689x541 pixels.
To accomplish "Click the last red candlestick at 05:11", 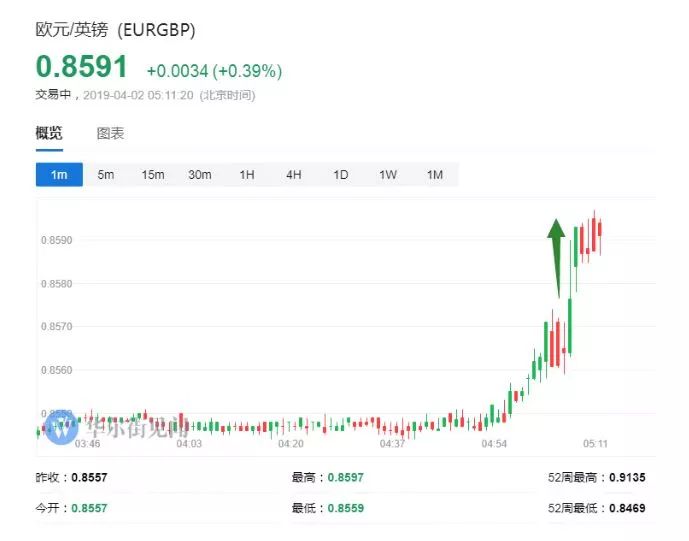I will tap(600, 230).
